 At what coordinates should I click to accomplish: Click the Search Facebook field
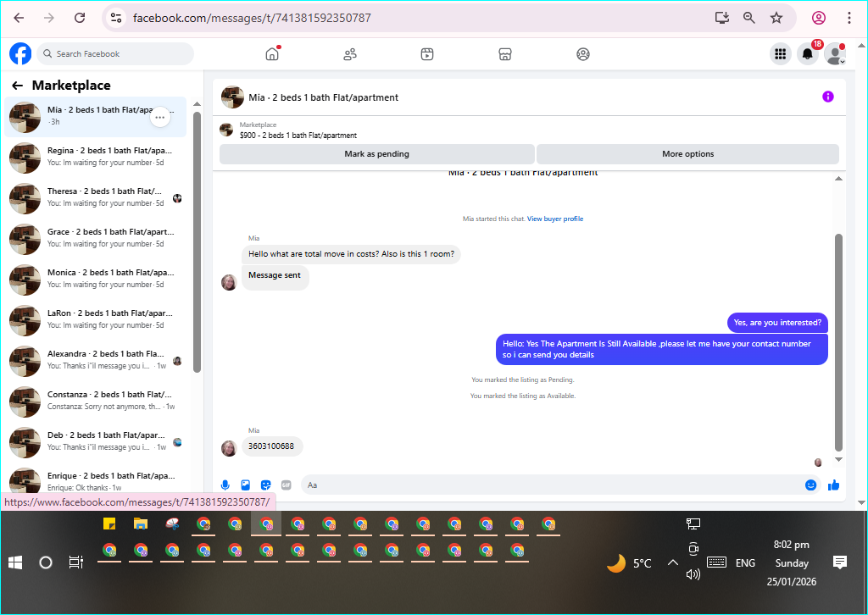(116, 53)
